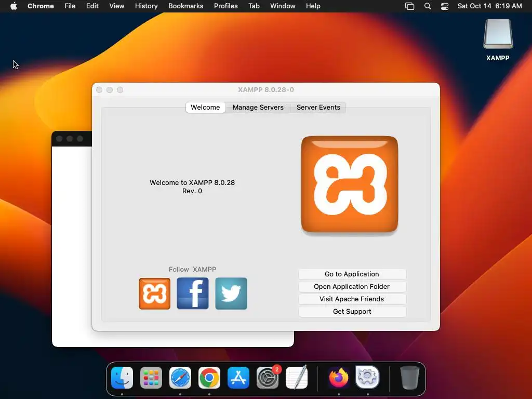Open the XAMPP drive on desktop
Screen dimensions: 532x399
[x=498, y=40]
